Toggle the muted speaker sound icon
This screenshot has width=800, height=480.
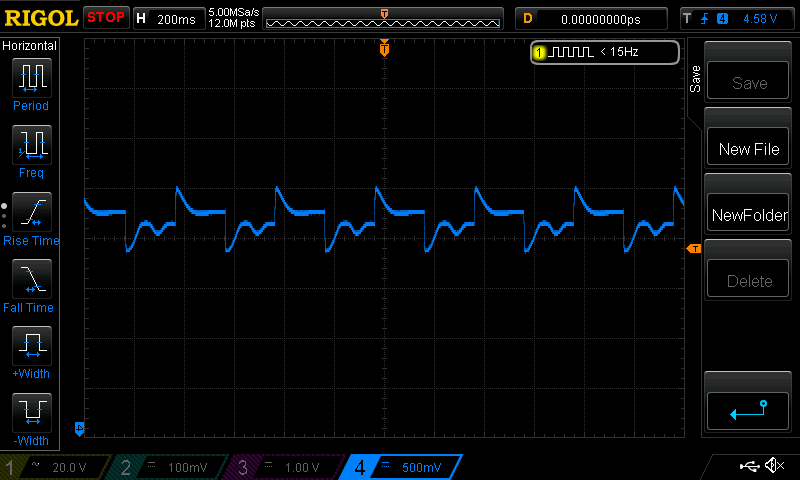click(773, 466)
